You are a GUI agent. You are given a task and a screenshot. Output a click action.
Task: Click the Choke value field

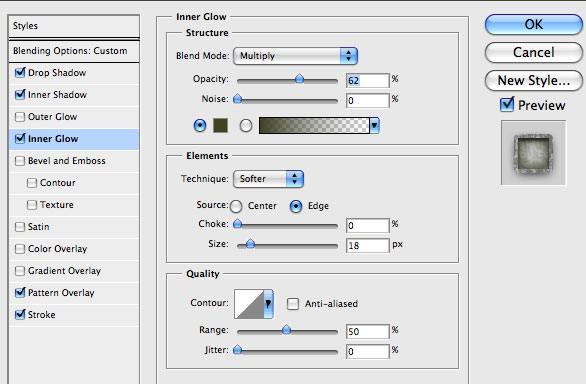[x=367, y=225]
